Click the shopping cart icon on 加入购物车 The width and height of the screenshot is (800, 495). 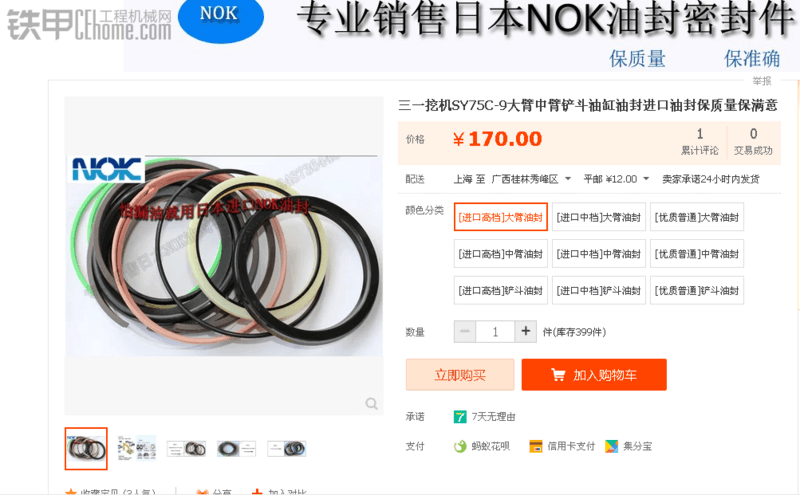(x=558, y=375)
